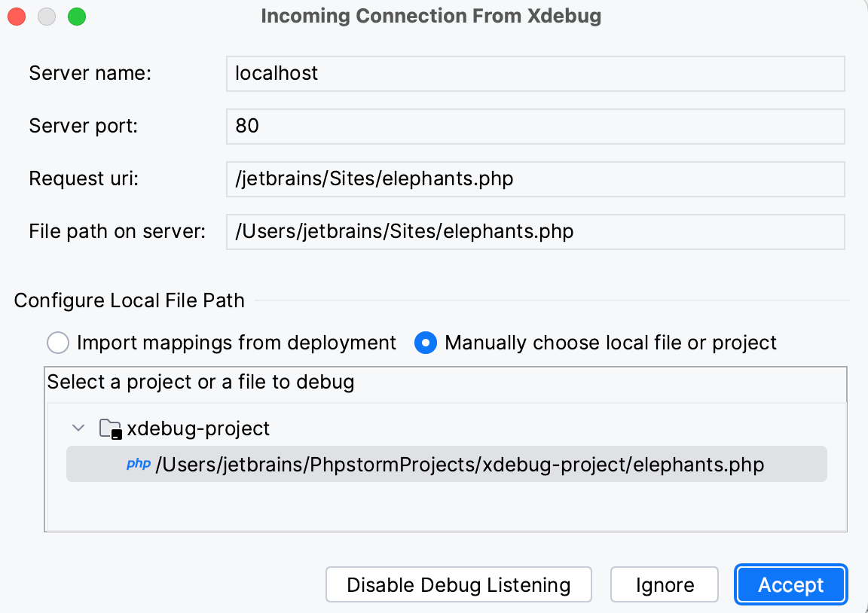Click the Server port field showing 80
868x613 pixels.
click(x=535, y=126)
